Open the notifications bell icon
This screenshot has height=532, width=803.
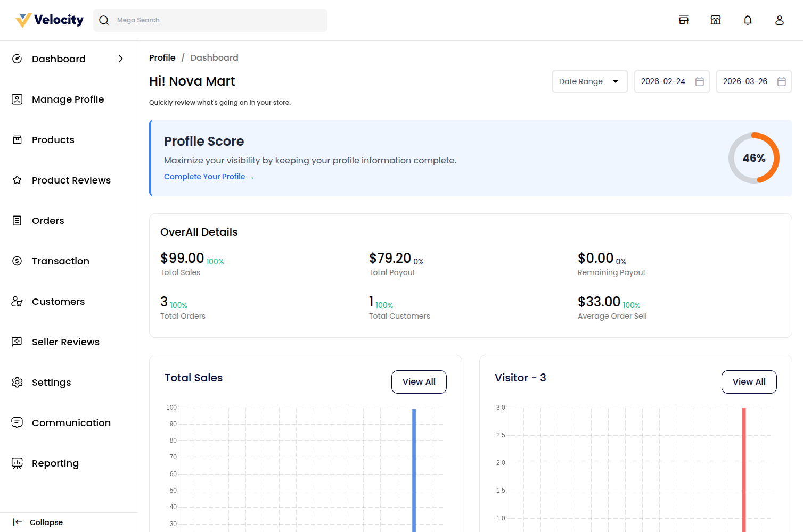pos(748,20)
